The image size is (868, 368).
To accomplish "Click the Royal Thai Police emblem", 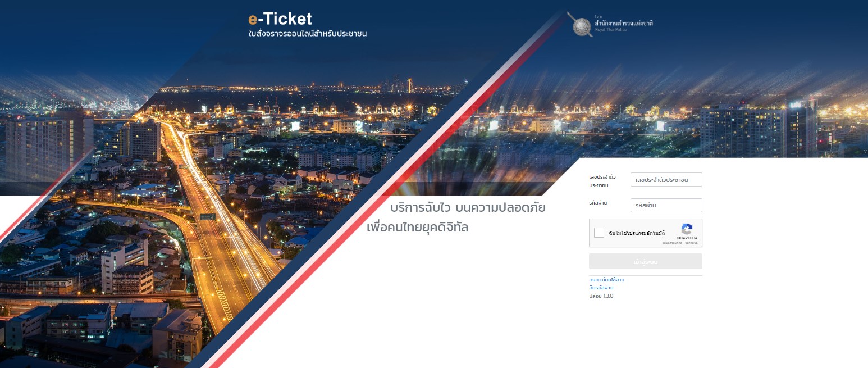I will [x=580, y=24].
